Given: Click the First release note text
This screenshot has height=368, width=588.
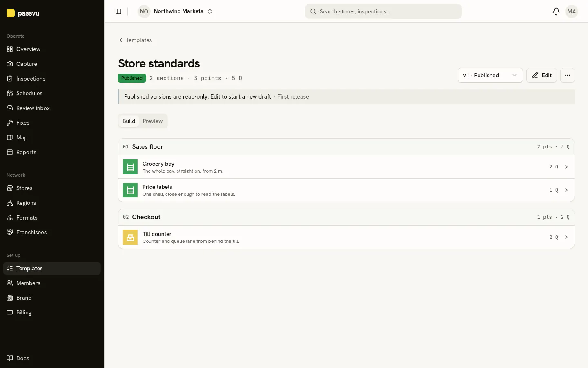Looking at the screenshot, I should coord(293,96).
